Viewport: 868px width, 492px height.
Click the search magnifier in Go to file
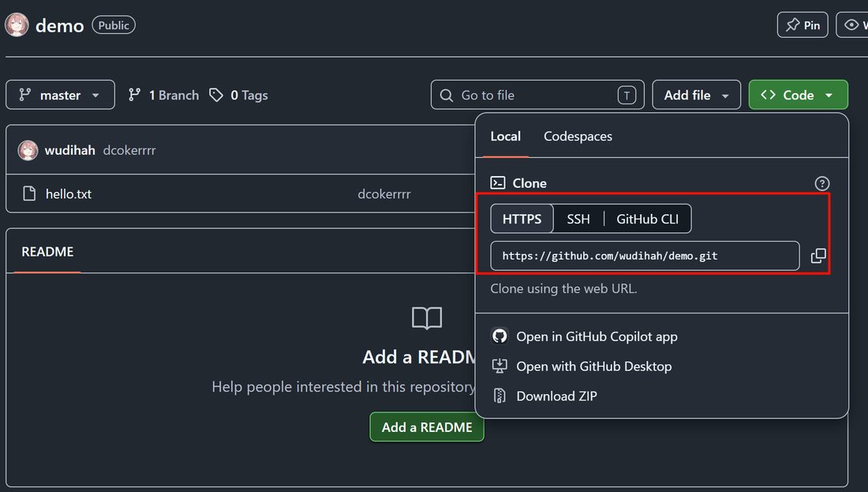click(x=446, y=96)
